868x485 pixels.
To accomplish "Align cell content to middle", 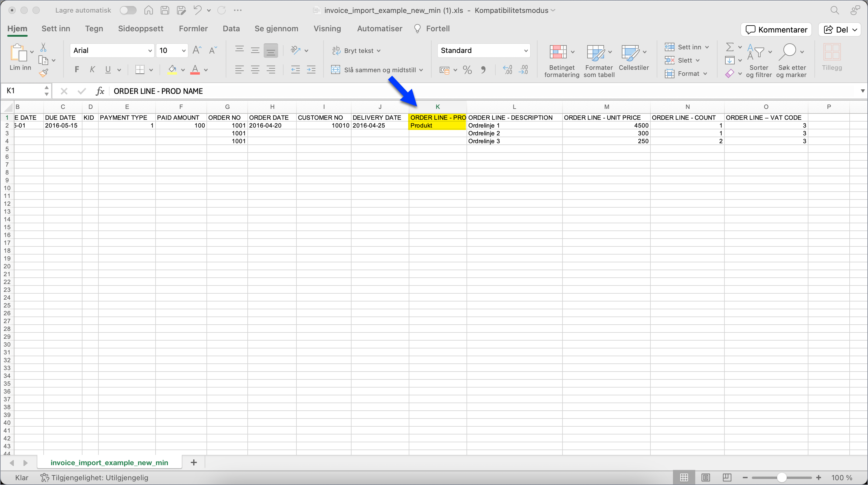I will pos(256,51).
